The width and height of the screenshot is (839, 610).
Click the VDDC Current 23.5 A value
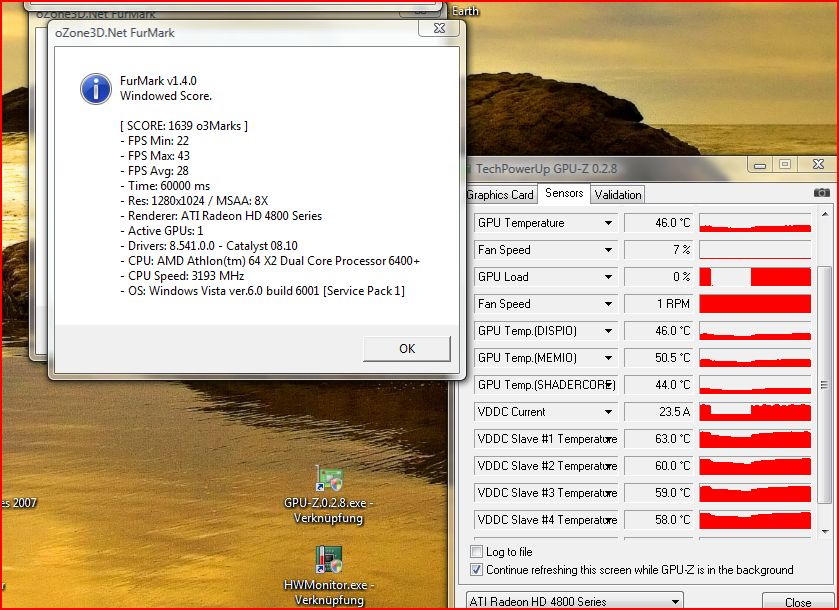pos(659,412)
